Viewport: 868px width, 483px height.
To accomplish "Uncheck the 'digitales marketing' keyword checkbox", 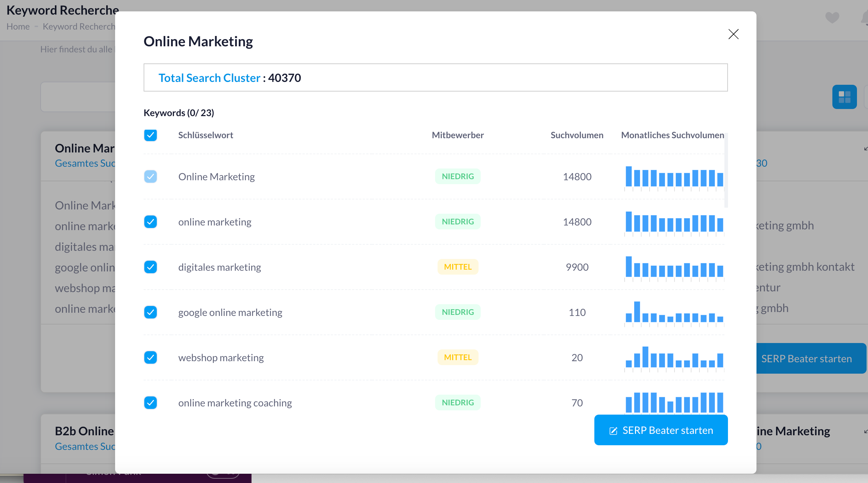I will pyautogui.click(x=150, y=267).
